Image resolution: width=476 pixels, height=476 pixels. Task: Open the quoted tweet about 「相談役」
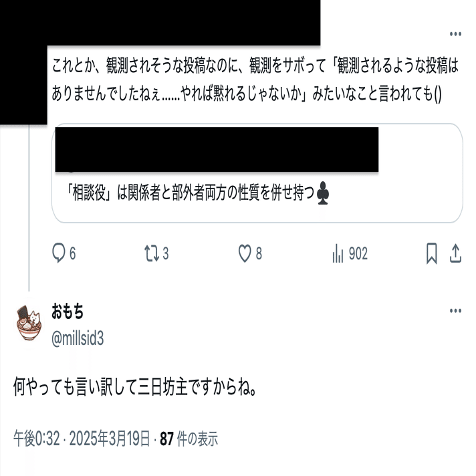point(257,173)
